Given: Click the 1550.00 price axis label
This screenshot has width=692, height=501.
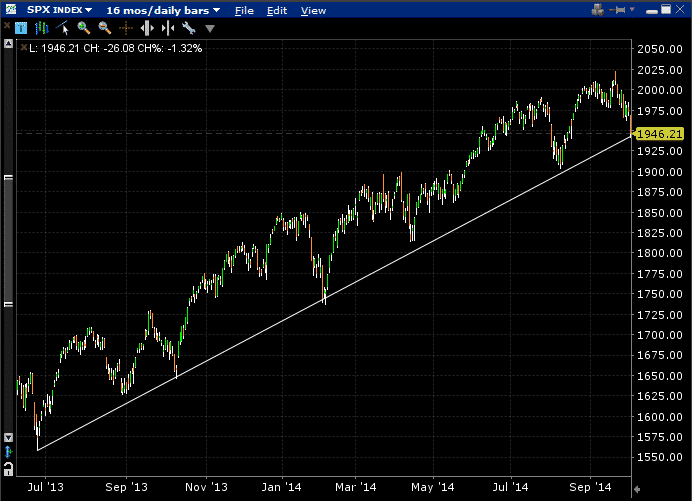Looking at the screenshot, I should coord(660,457).
